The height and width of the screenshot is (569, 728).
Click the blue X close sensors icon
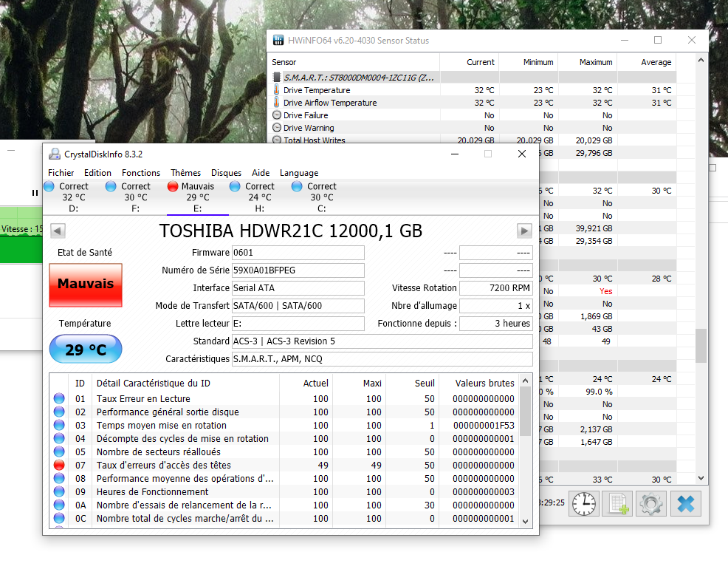click(685, 503)
